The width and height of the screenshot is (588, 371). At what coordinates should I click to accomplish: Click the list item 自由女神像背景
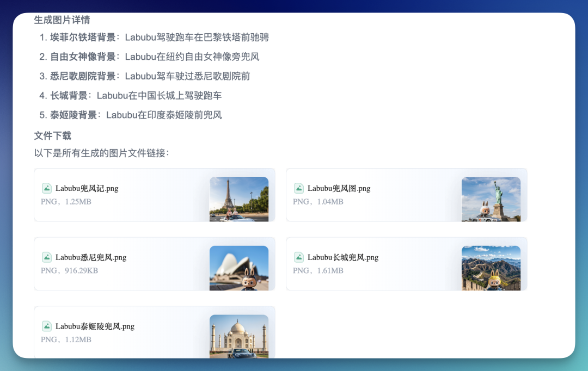coord(149,57)
